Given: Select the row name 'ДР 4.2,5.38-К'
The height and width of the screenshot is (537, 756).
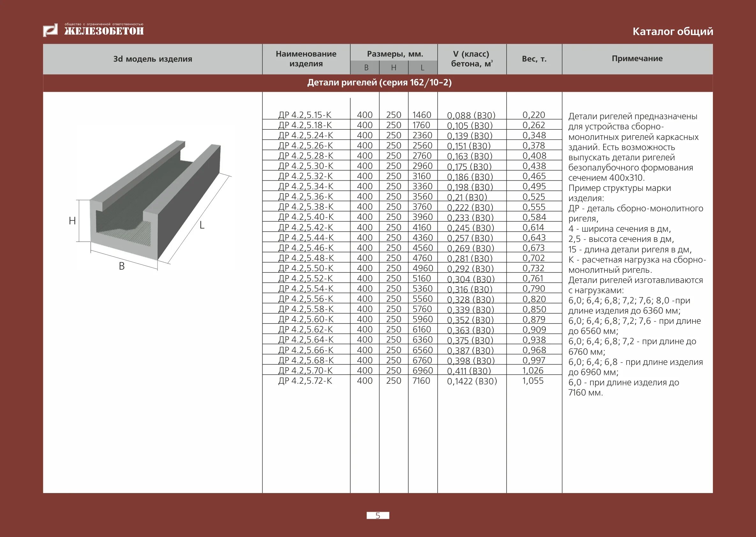Looking at the screenshot, I should [306, 207].
